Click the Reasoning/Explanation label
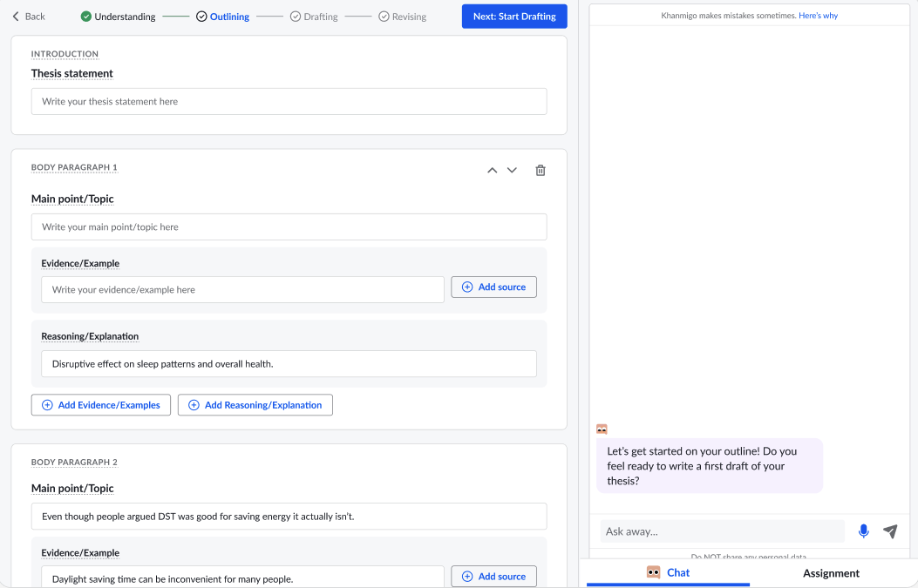This screenshot has height=588, width=918. coord(90,336)
